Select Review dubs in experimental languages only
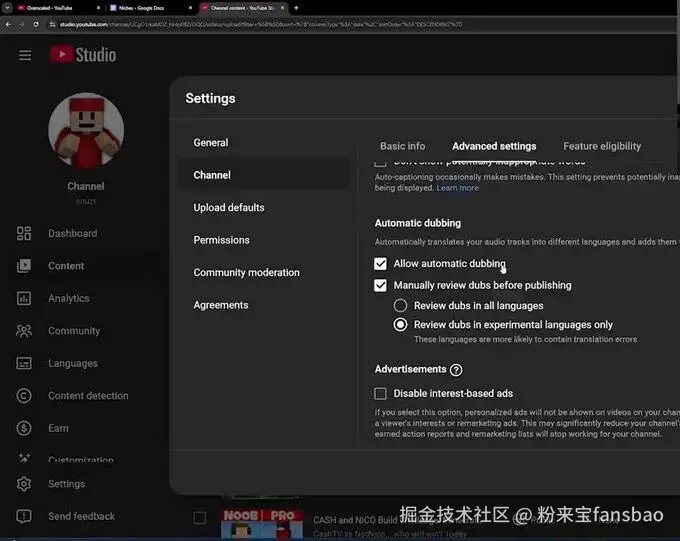680x541 pixels. click(x=400, y=325)
